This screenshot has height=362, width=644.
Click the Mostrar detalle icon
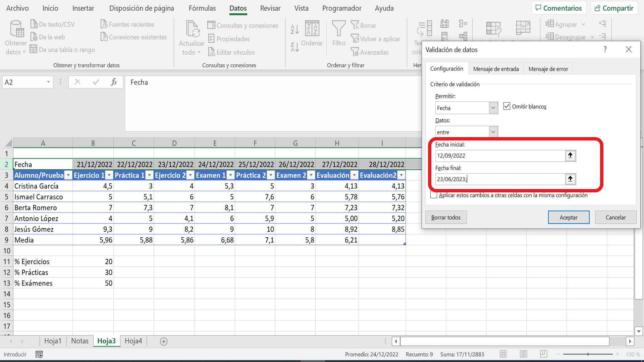[x=602, y=23]
